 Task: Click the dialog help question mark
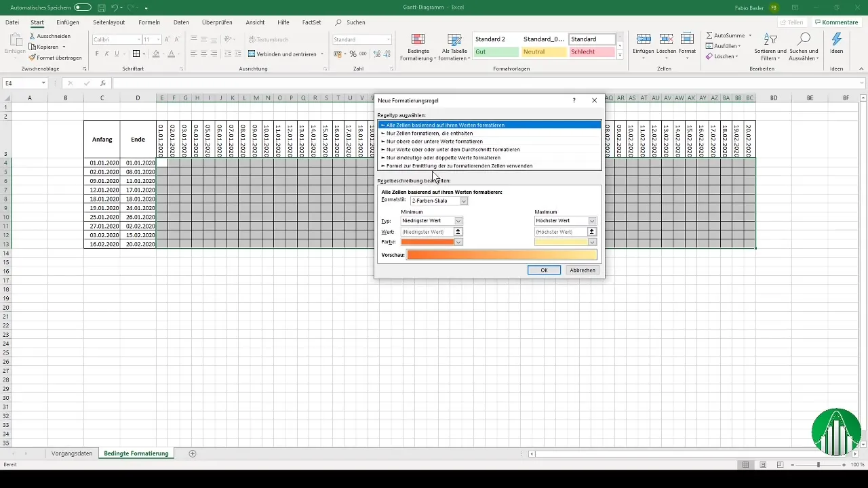tap(574, 100)
